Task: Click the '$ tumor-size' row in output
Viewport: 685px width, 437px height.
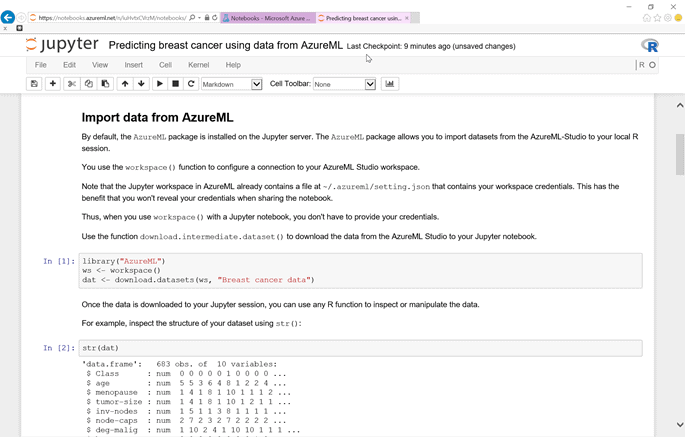Action: (x=188, y=402)
